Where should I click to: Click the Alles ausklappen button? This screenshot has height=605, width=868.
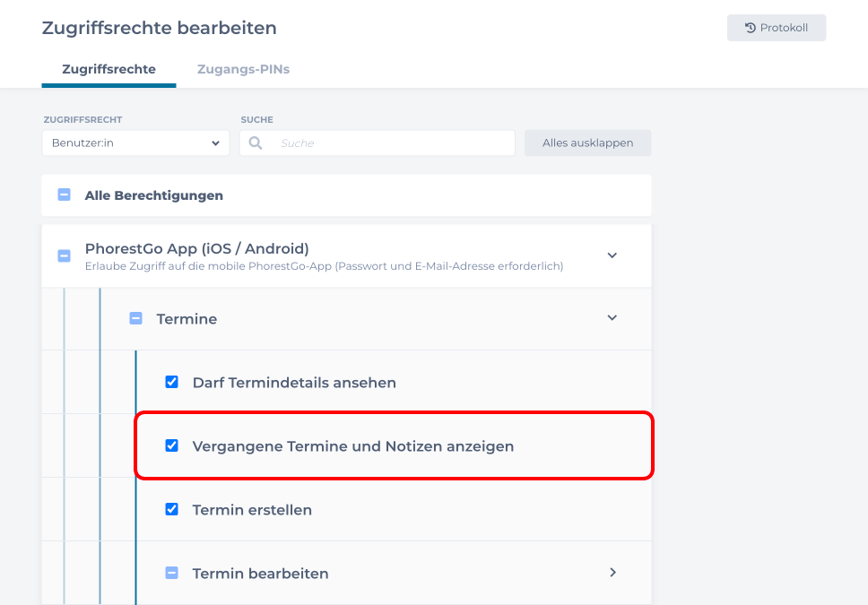point(587,143)
